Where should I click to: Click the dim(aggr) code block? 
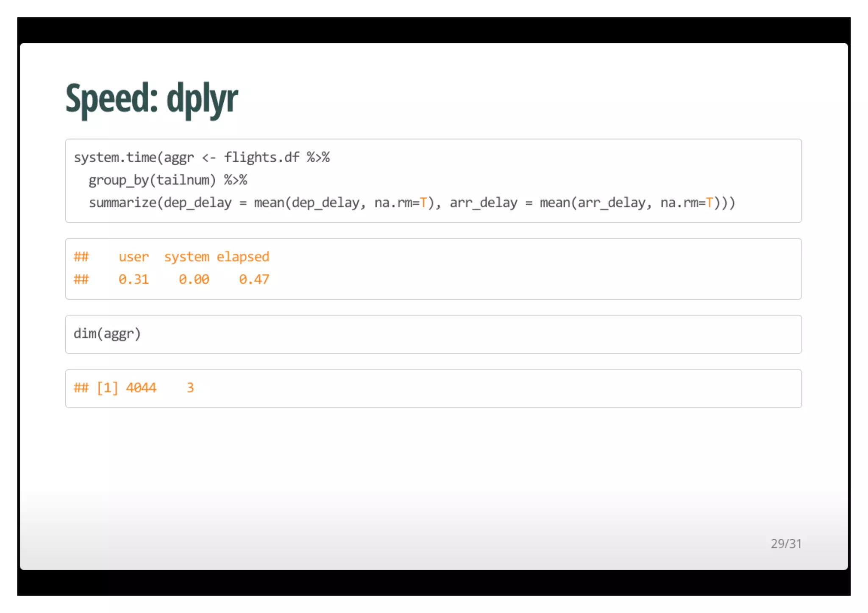click(433, 334)
